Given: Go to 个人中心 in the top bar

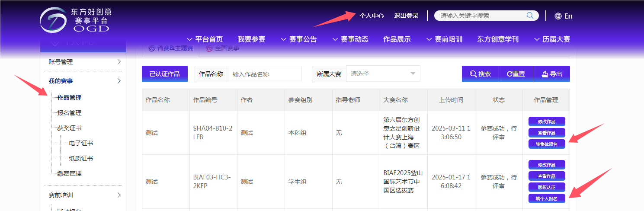Looking at the screenshot, I should pos(371,16).
